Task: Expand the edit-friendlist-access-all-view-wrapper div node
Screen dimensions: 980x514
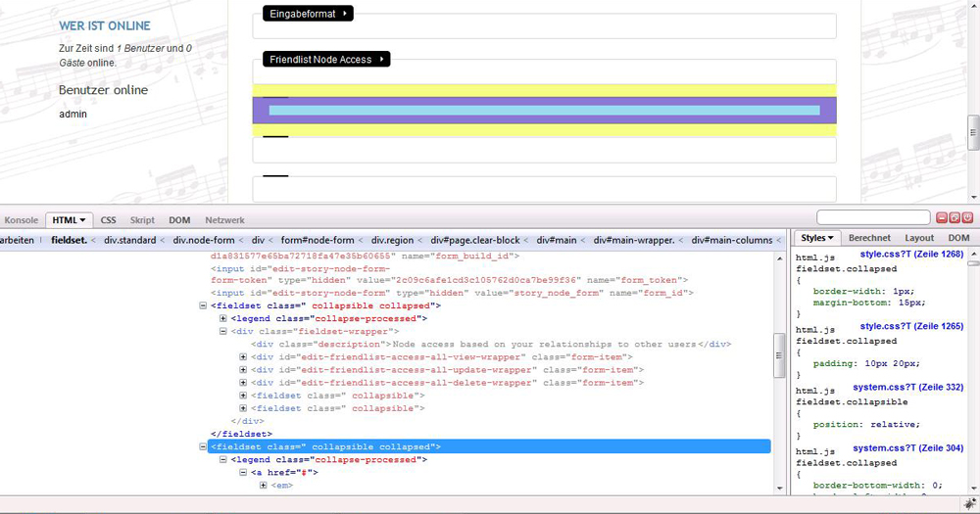Action: (x=243, y=357)
